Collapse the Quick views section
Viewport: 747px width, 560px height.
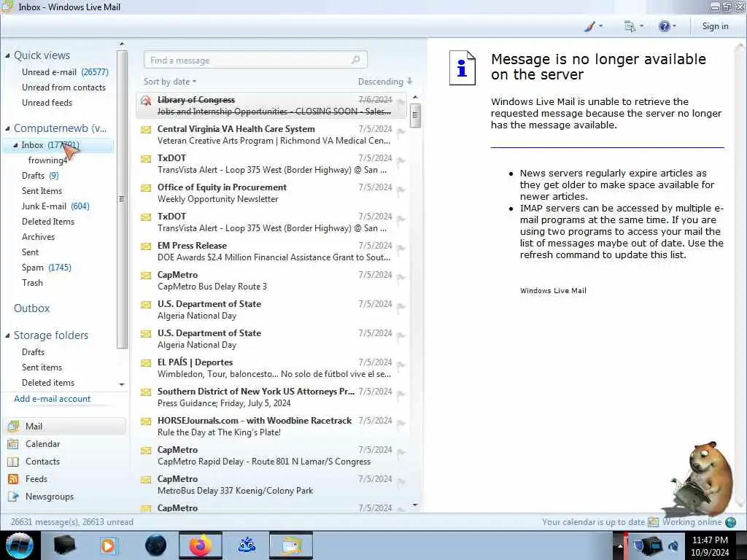click(x=7, y=55)
